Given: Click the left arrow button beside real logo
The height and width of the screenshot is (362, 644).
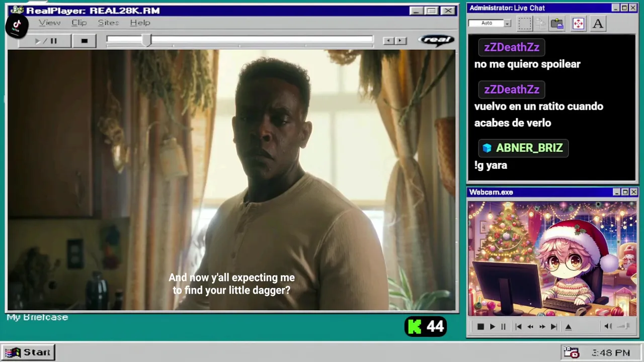Looking at the screenshot, I should tap(388, 41).
